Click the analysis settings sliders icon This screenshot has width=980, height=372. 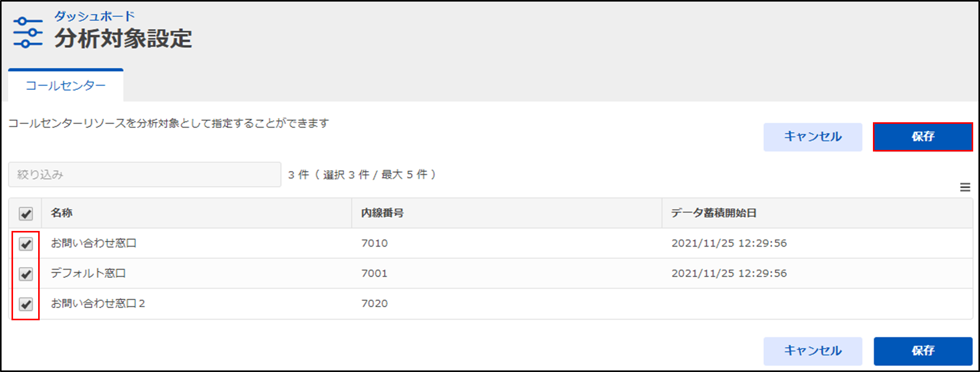pos(28,32)
